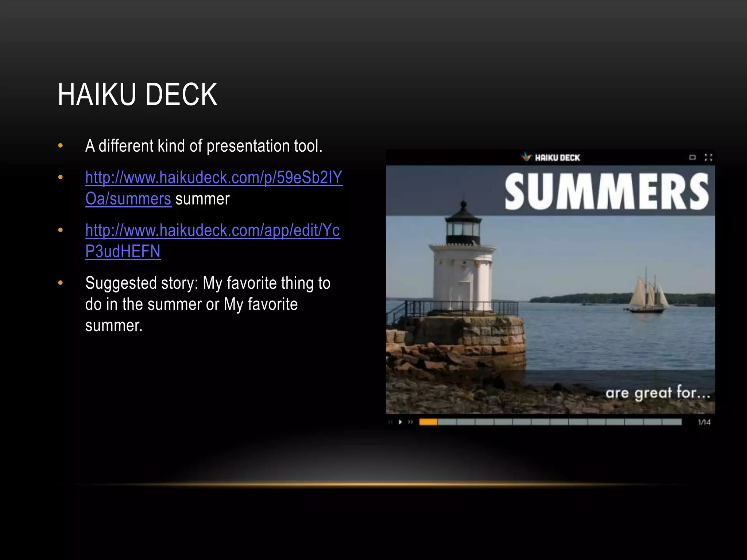Click the Haiku Deck logo in the player
The width and height of the screenshot is (747, 560).
(x=551, y=157)
